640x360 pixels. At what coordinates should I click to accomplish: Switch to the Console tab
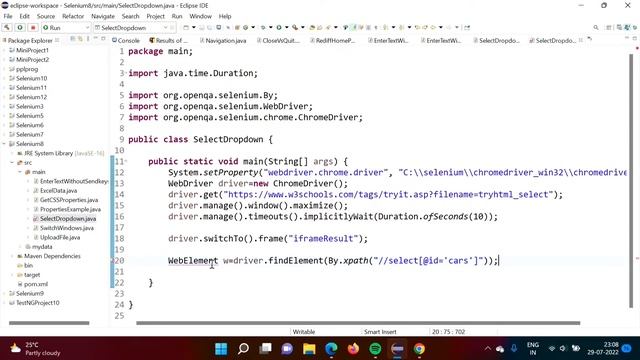tap(126, 40)
